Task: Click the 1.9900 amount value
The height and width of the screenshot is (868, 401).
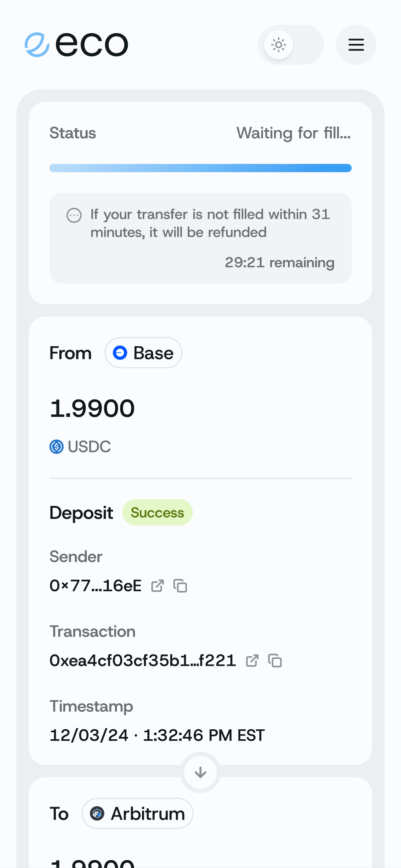Action: tap(92, 408)
